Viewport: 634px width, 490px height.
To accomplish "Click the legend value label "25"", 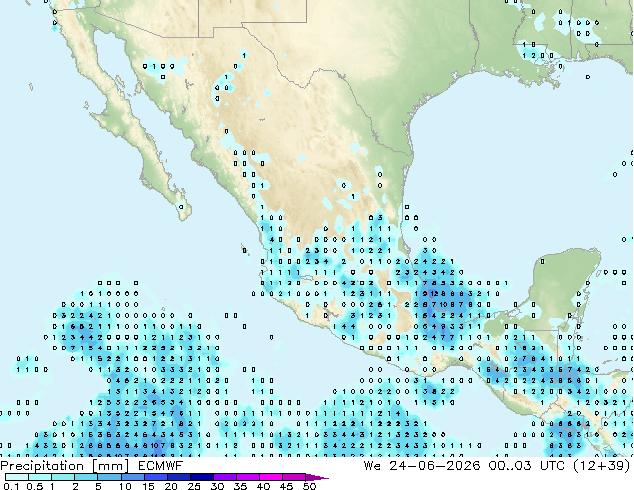I will pyautogui.click(x=194, y=486).
